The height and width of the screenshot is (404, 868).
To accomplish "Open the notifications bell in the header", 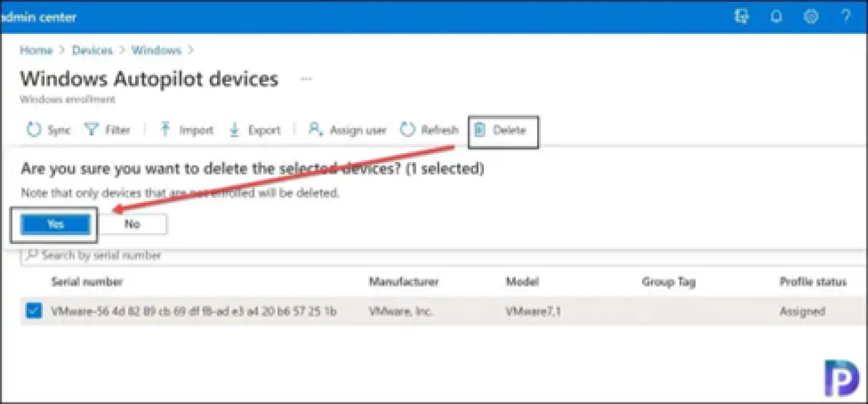I will point(776,17).
